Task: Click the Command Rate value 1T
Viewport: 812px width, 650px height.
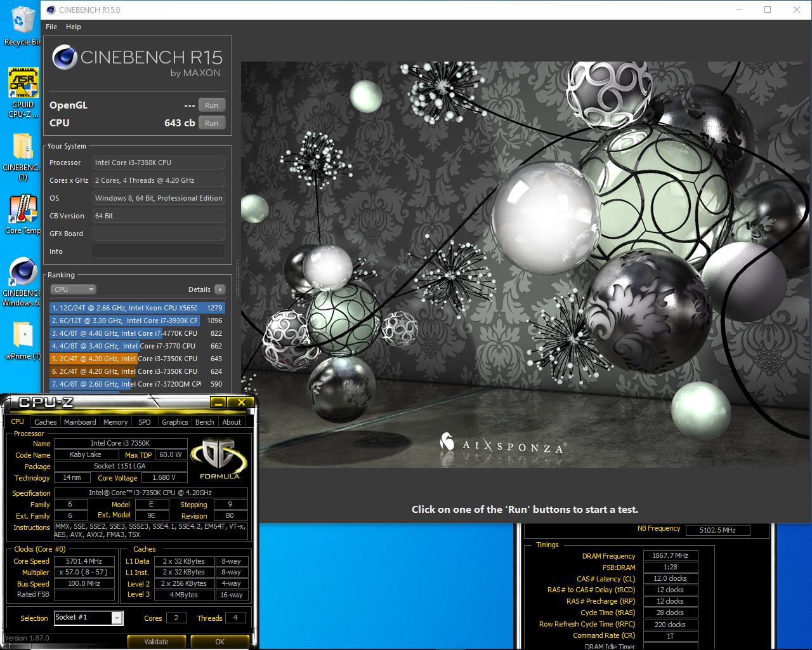Action: pyautogui.click(x=671, y=635)
